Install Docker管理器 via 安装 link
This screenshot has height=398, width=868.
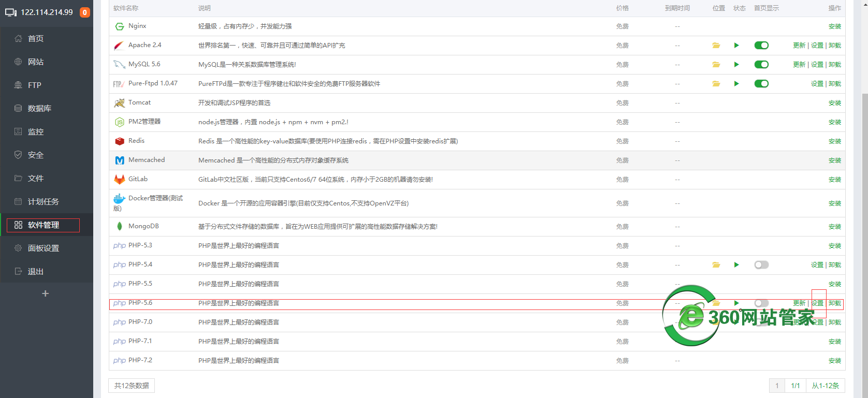(835, 203)
